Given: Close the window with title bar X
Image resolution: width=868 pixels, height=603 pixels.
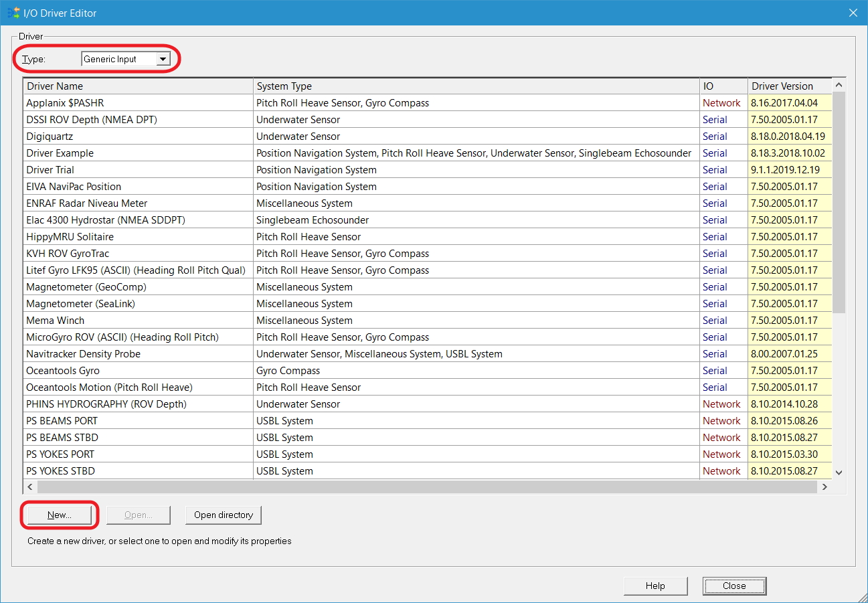Looking at the screenshot, I should click(x=853, y=13).
